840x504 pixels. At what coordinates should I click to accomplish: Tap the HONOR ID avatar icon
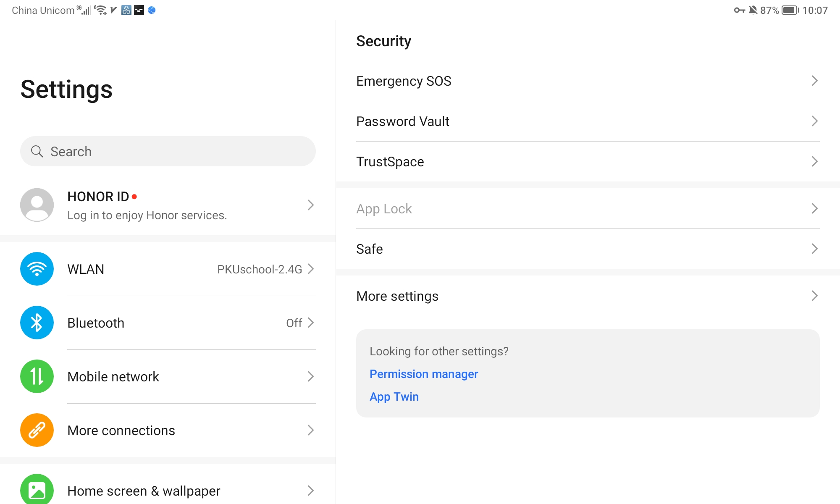[x=37, y=205]
